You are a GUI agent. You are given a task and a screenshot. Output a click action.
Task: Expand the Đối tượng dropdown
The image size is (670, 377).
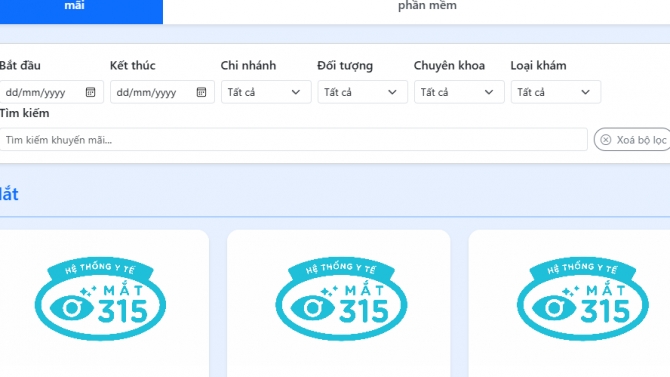point(363,92)
